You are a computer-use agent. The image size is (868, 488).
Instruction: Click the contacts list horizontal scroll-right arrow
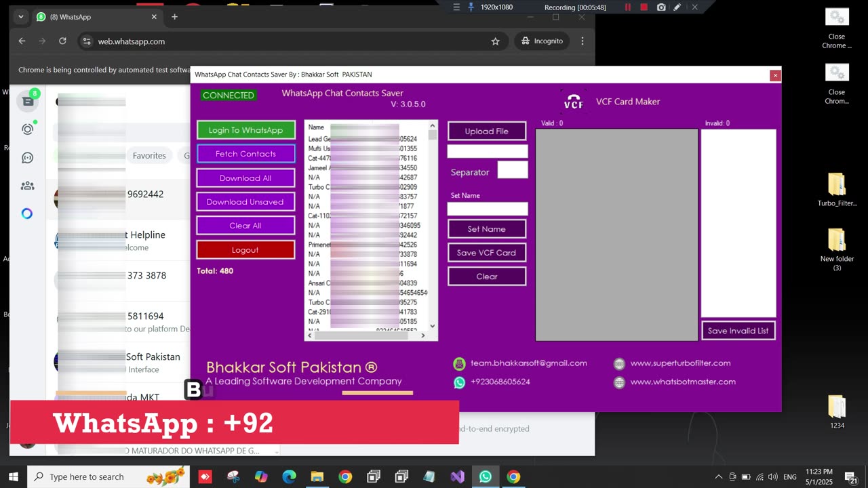423,335
